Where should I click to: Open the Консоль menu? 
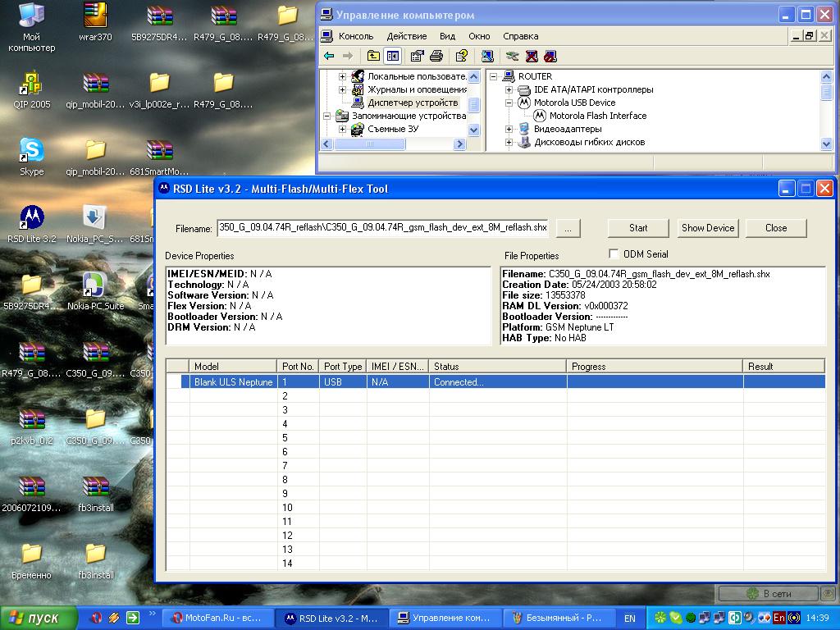pyautogui.click(x=356, y=36)
